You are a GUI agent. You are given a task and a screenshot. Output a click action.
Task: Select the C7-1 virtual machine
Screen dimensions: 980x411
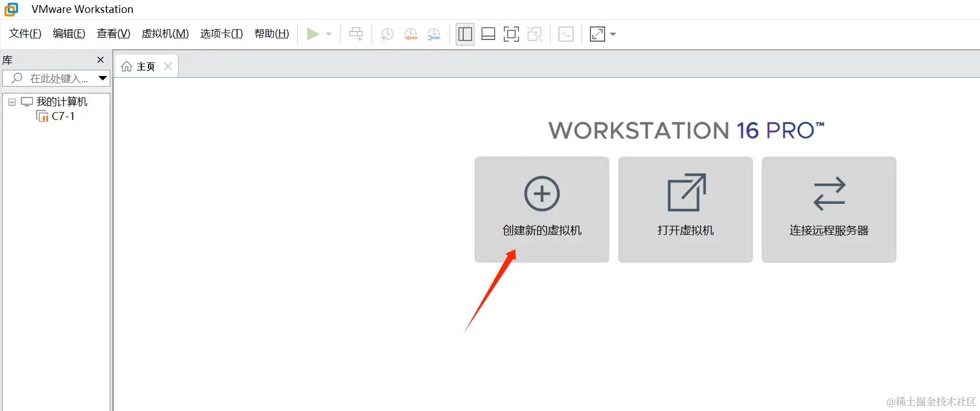tap(63, 117)
